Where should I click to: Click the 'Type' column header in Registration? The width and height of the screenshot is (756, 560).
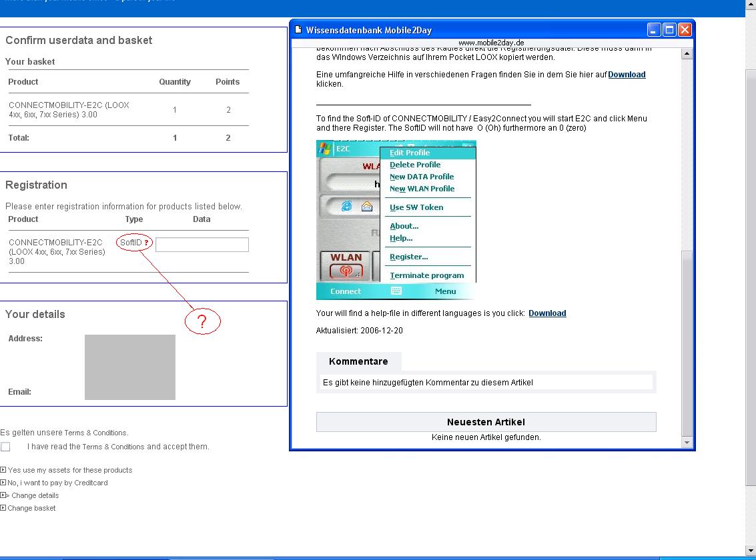tap(134, 219)
